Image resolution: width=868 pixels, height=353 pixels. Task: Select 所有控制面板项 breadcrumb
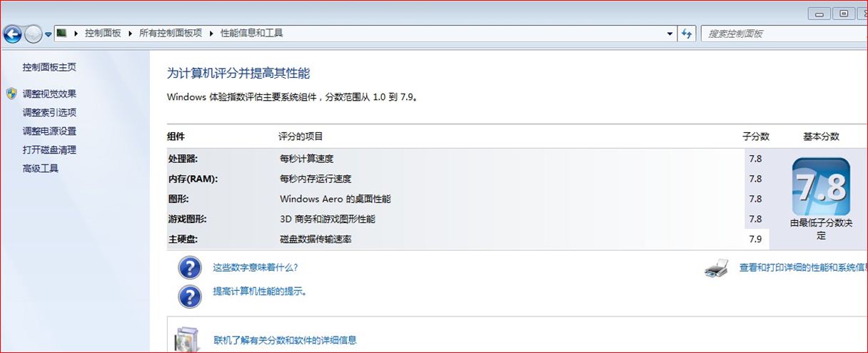click(171, 34)
